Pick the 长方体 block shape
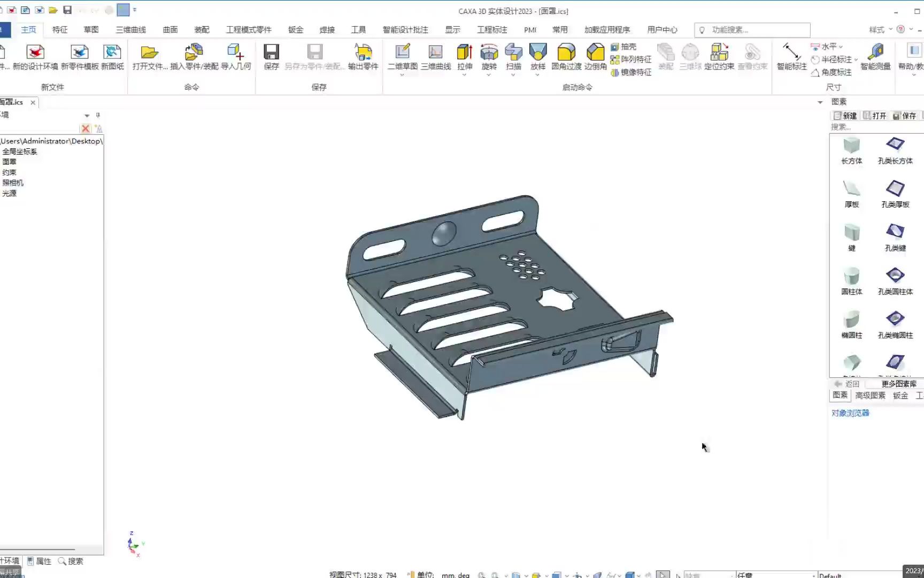This screenshot has height=578, width=924. point(852,150)
